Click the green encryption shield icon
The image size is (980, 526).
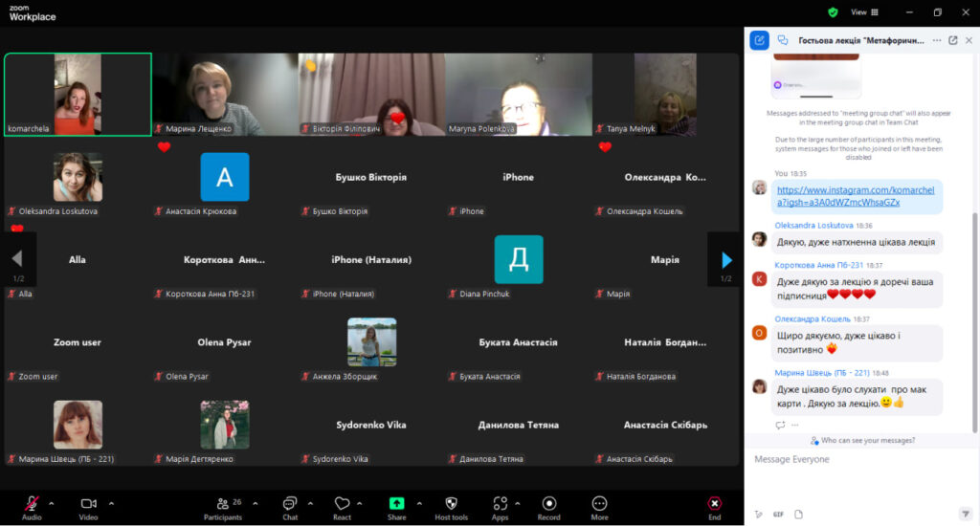pos(833,12)
